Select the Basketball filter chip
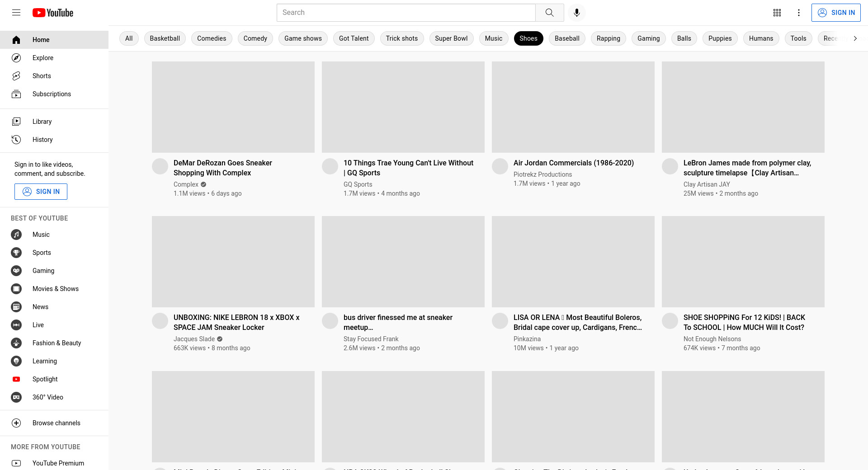This screenshot has width=868, height=470. pyautogui.click(x=165, y=38)
